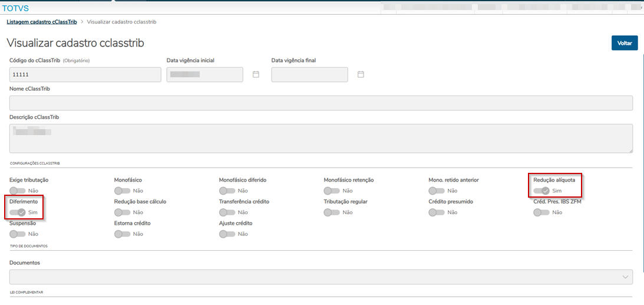
Task: Click the TOTVS logo
Action: click(x=15, y=9)
